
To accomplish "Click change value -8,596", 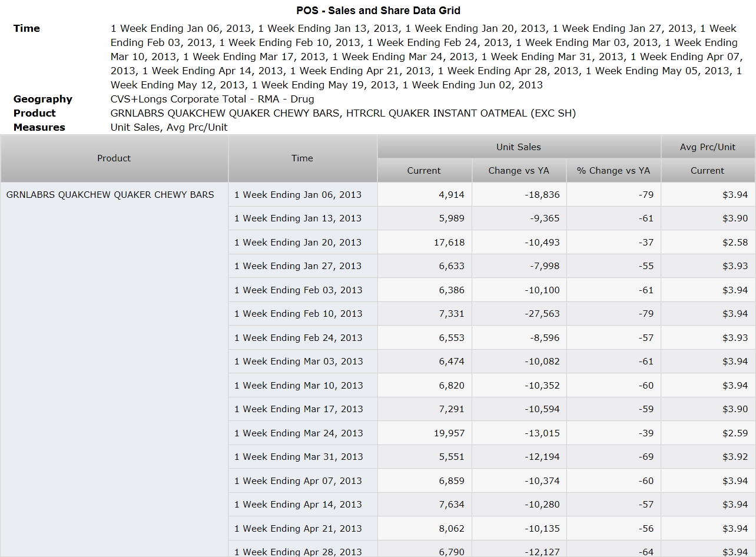I will (545, 338).
